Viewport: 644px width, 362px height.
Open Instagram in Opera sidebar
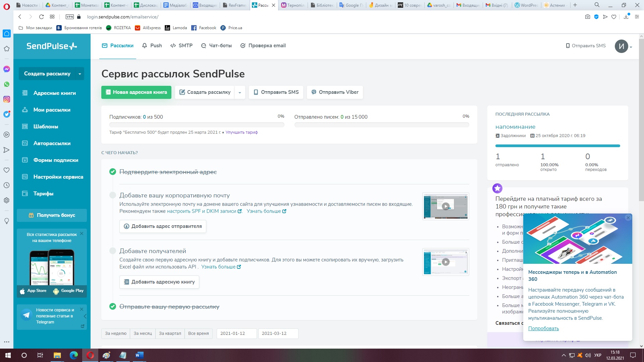(x=7, y=99)
